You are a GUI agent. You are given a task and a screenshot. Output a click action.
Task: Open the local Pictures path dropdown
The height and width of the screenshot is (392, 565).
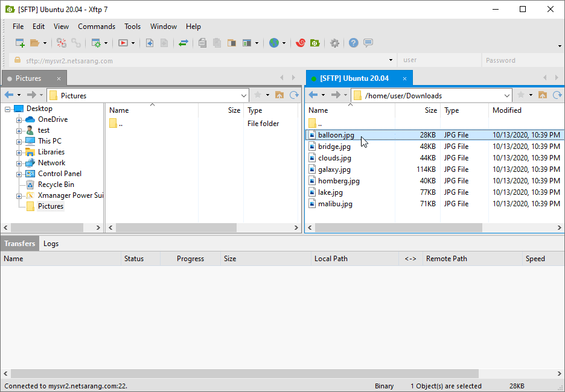point(244,95)
